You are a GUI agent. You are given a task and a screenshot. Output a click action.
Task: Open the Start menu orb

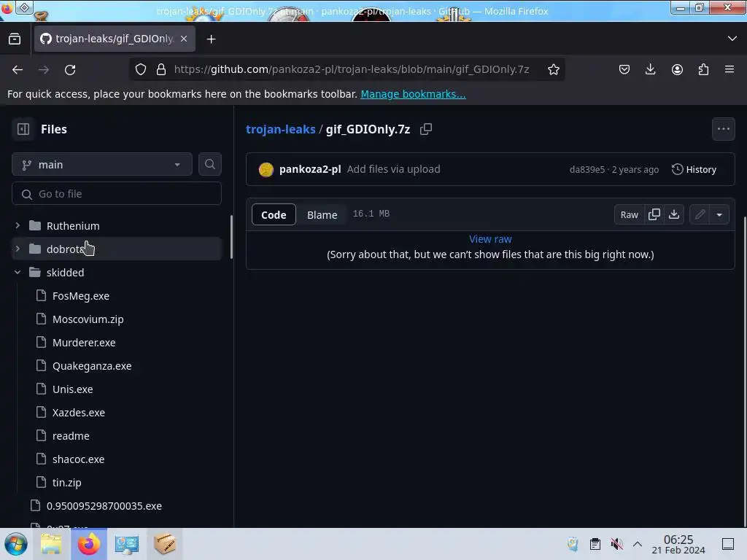(16, 544)
